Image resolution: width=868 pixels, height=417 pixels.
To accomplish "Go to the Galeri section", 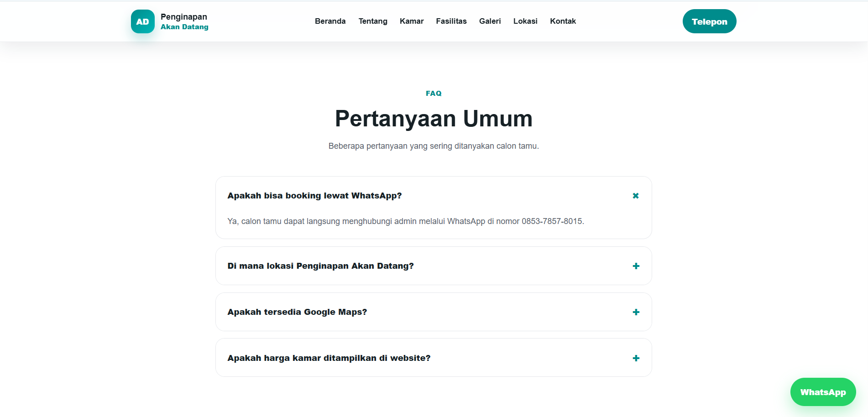I will tap(490, 21).
